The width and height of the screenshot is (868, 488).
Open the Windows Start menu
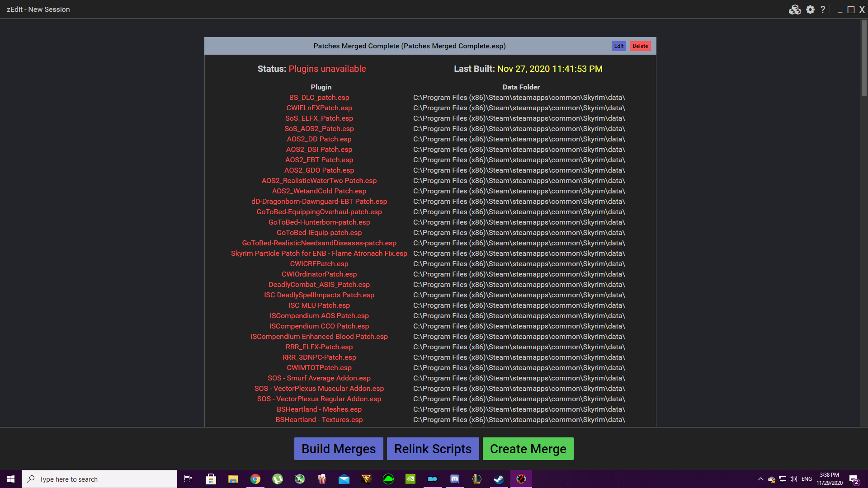11,479
